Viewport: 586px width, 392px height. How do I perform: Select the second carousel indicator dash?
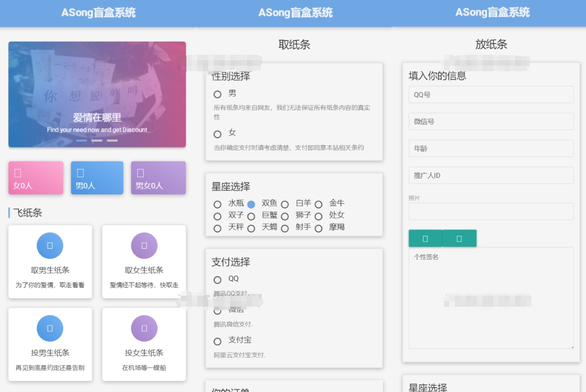pos(97,141)
